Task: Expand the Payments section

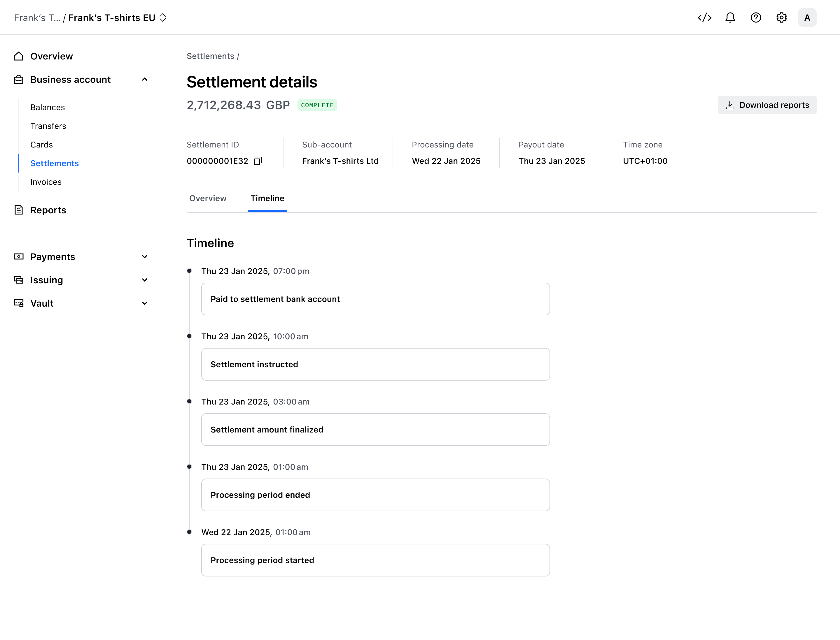Action: (144, 256)
